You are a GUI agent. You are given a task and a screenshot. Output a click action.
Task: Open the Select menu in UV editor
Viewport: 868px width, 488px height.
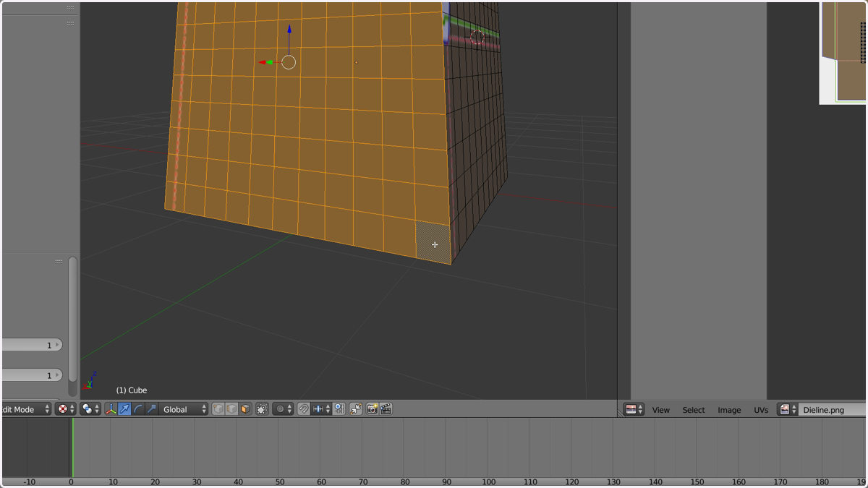point(694,410)
